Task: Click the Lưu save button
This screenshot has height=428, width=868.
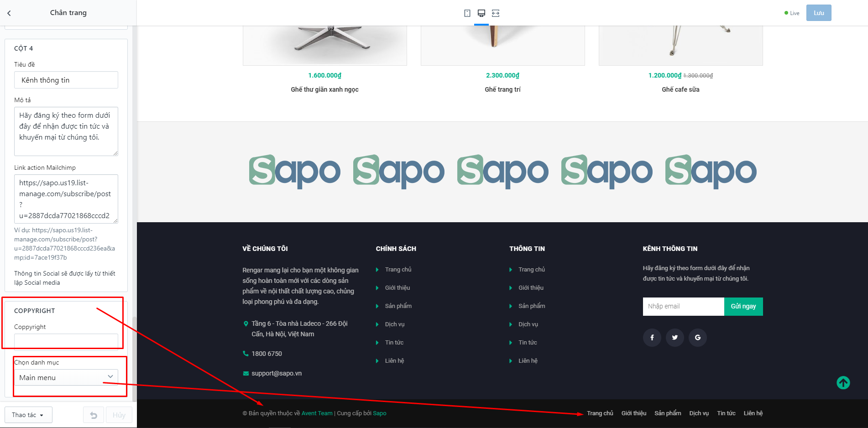Action: click(x=819, y=13)
